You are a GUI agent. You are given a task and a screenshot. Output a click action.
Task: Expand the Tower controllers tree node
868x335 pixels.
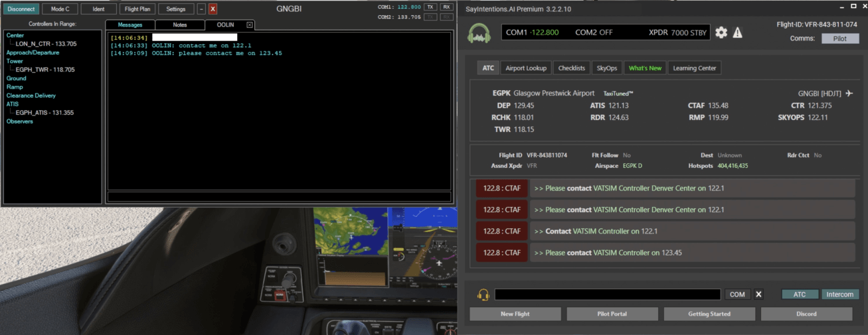point(15,61)
